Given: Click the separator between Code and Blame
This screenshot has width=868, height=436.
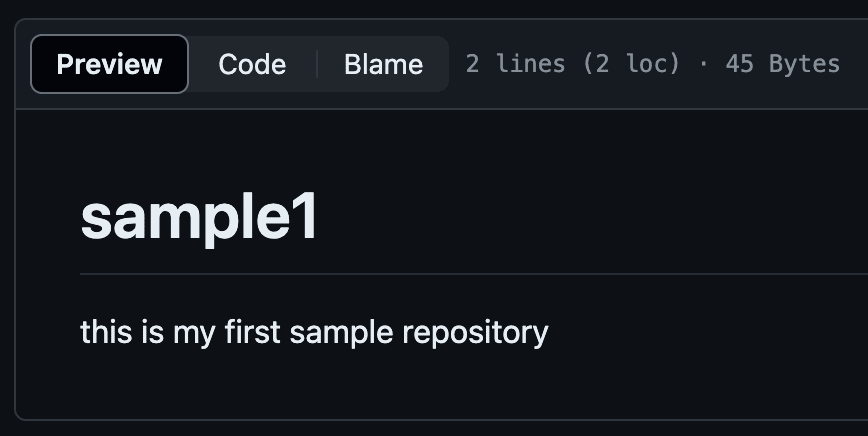Looking at the screenshot, I should coord(317,64).
